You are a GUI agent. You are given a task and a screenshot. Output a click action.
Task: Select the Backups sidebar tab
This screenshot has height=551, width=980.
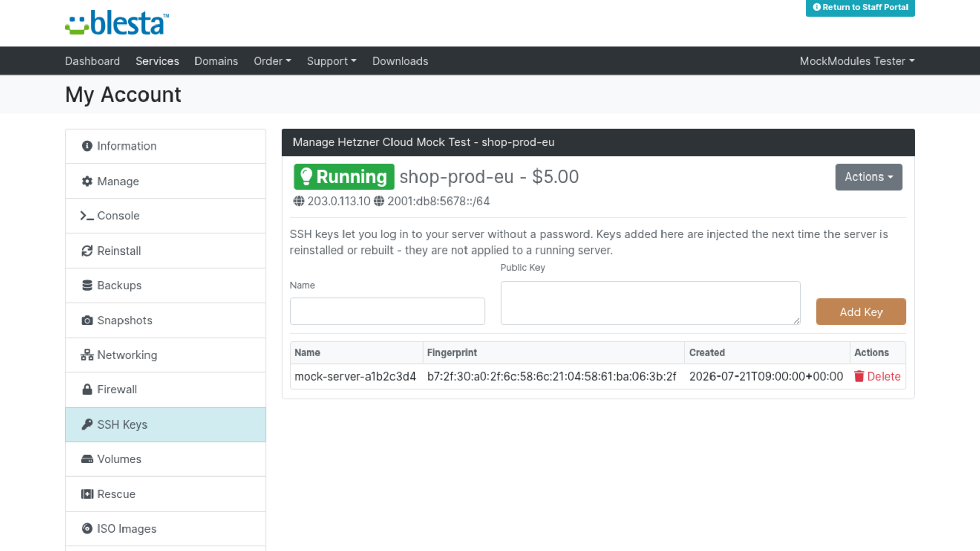tap(166, 286)
